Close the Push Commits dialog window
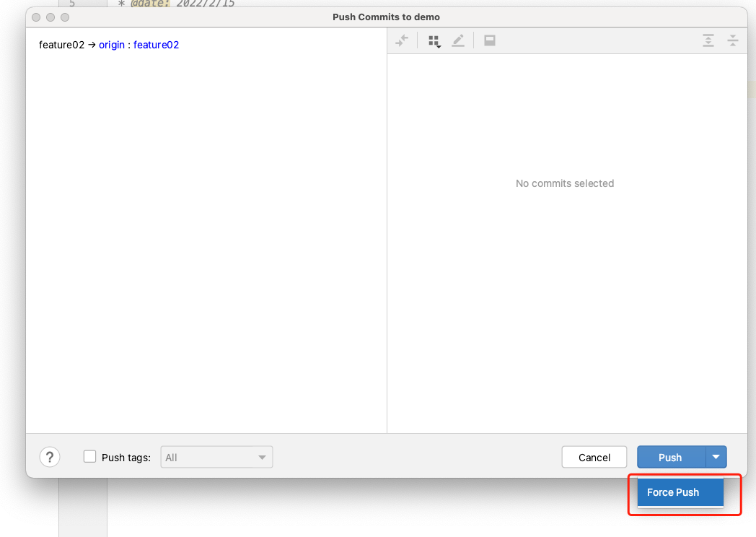The width and height of the screenshot is (756, 537). 36,17
